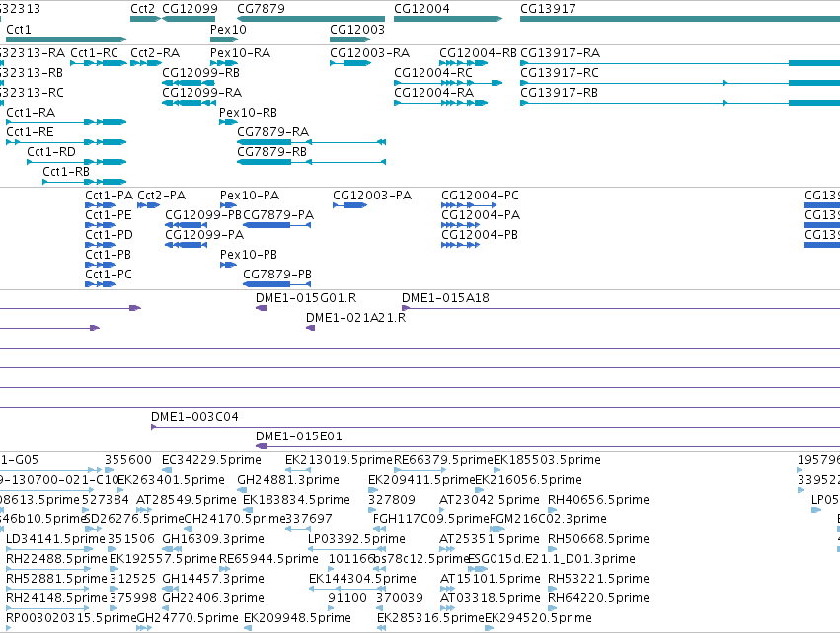The image size is (840, 633).
Task: Click BAC label DME1-015A18
Action: point(446,298)
